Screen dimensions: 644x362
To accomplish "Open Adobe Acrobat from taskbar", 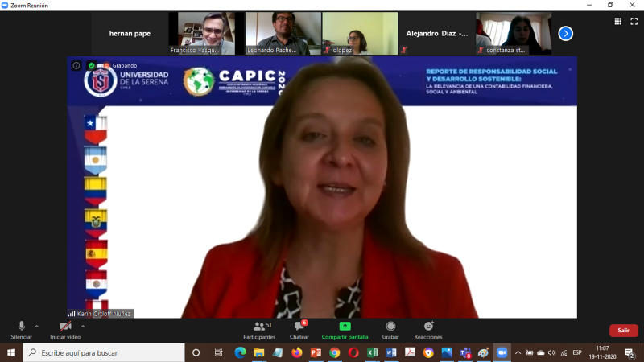I will 410,352.
